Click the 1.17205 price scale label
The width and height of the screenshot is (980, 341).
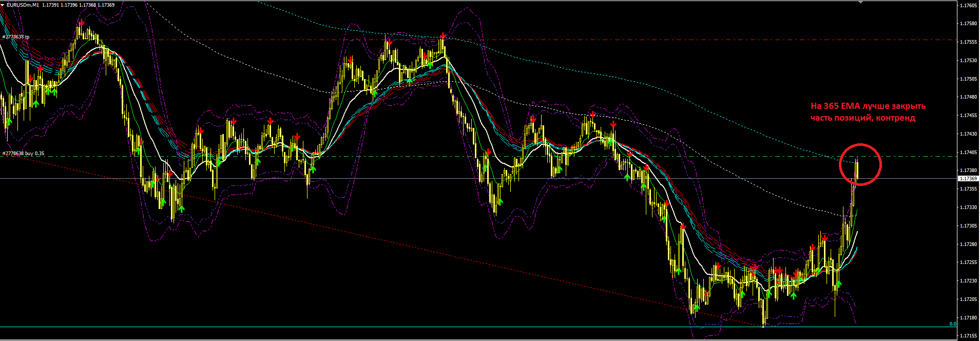(x=968, y=299)
